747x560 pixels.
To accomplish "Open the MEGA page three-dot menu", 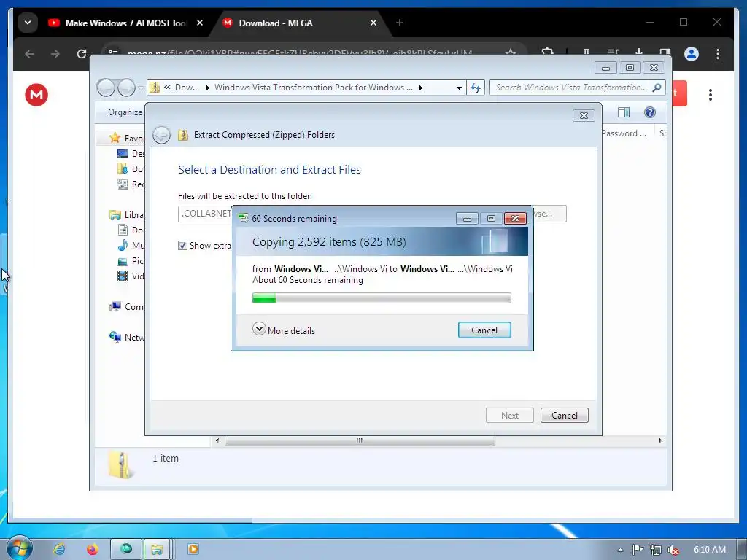I will [x=711, y=95].
